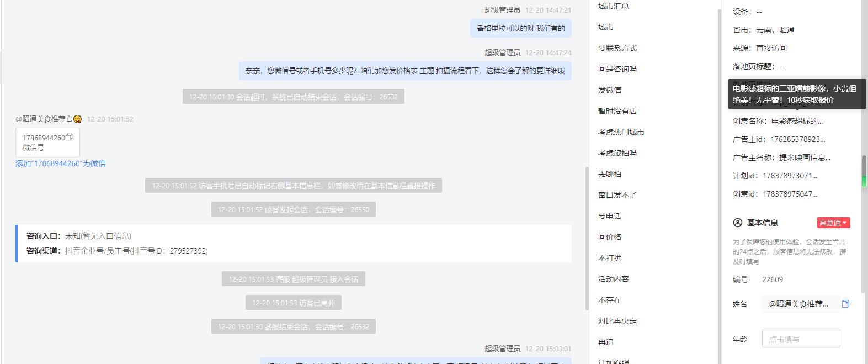Viewport: 868px width, 364px height.
Task: Click the 来源 value 直接访问
Action: [x=771, y=48]
